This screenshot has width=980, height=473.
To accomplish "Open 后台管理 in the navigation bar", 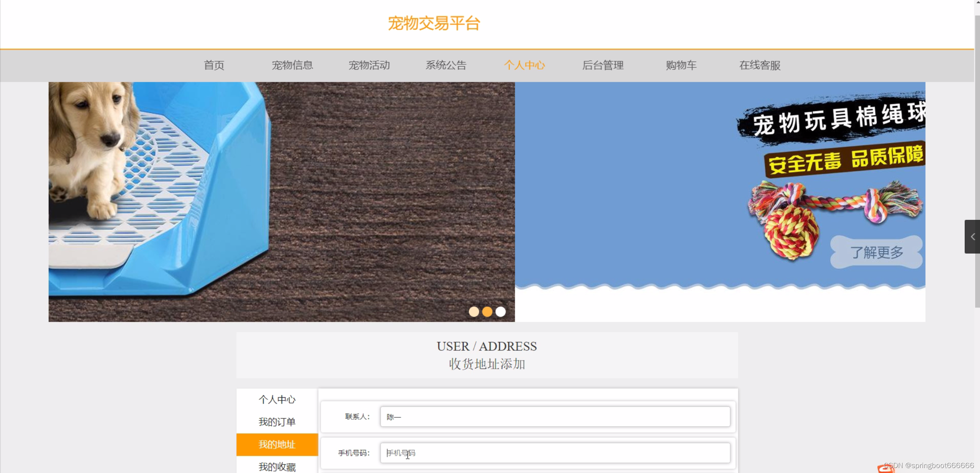I will click(603, 65).
